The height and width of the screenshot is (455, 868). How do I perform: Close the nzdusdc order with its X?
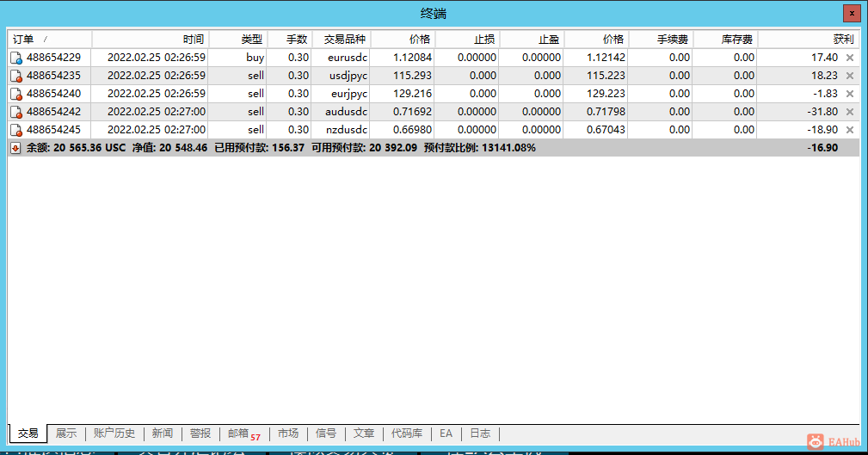coord(850,130)
